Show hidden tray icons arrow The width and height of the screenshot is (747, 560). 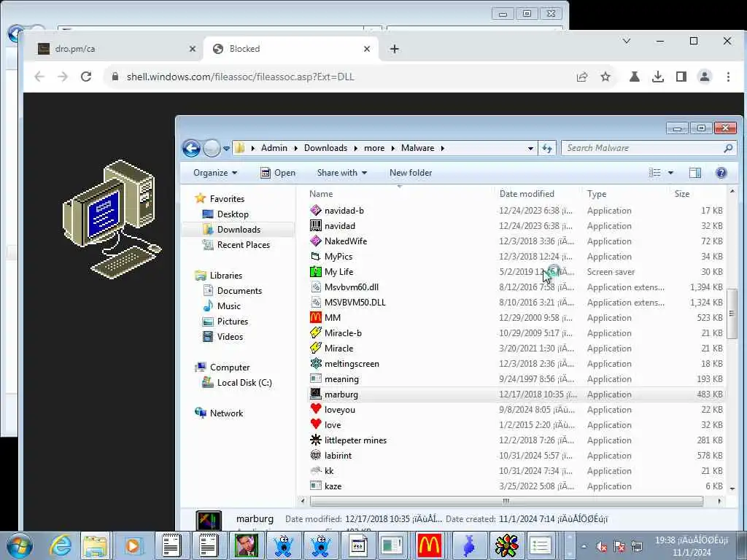584,546
